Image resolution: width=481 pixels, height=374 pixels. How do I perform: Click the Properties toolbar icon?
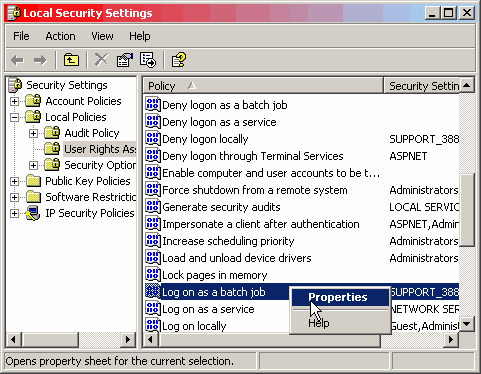pos(125,60)
